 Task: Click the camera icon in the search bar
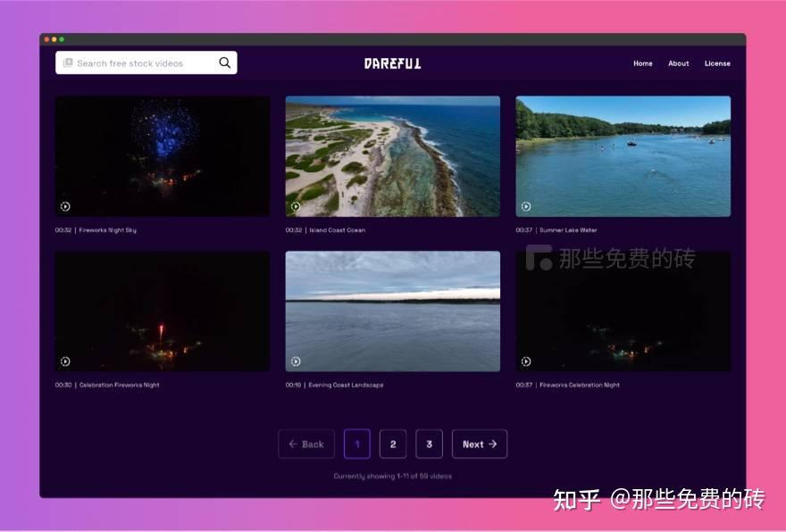click(x=69, y=62)
